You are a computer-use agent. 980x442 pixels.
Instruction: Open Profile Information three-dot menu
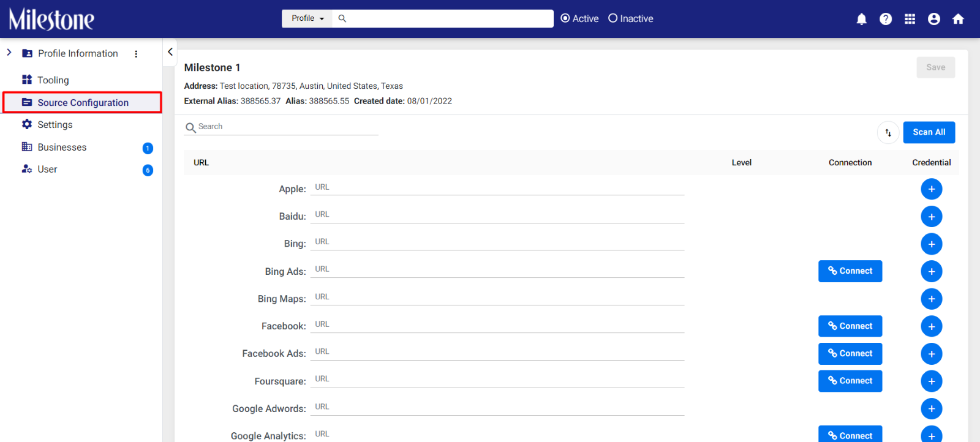tap(136, 54)
